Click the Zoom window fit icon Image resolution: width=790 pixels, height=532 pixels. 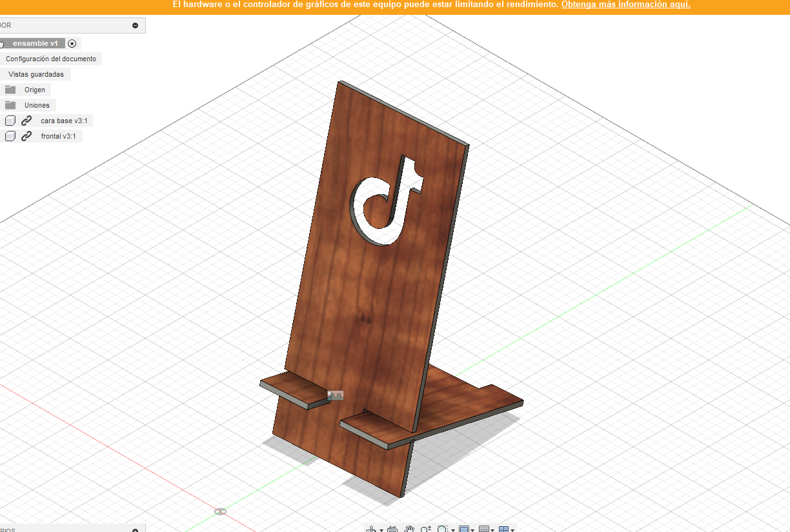tap(442, 529)
